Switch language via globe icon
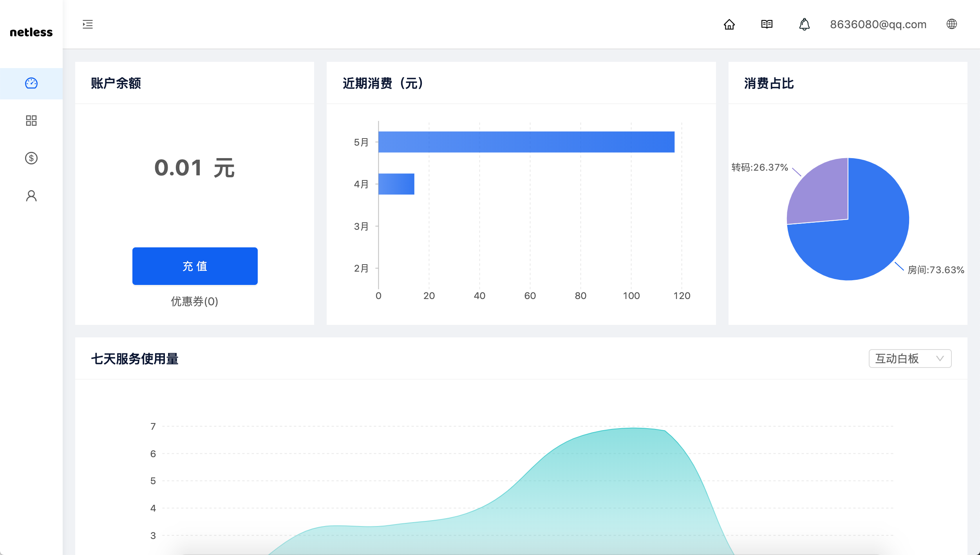 pos(951,24)
